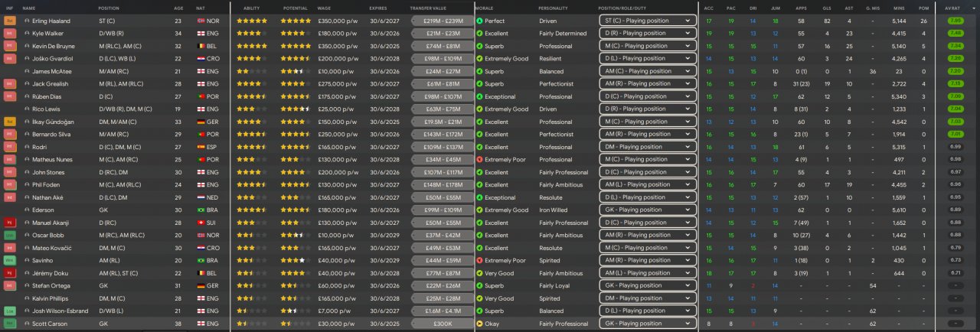Click İlkay Gündoğan's orange status badge
This screenshot has height=332, width=980.
click(10, 122)
